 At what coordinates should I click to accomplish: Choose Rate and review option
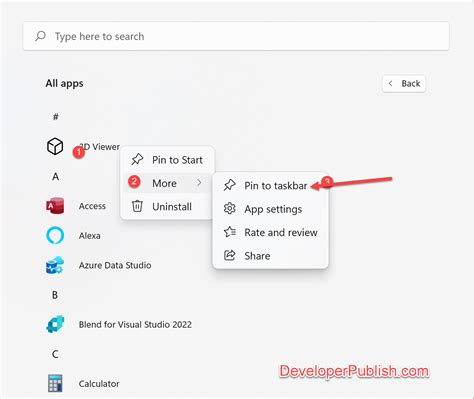(x=270, y=232)
